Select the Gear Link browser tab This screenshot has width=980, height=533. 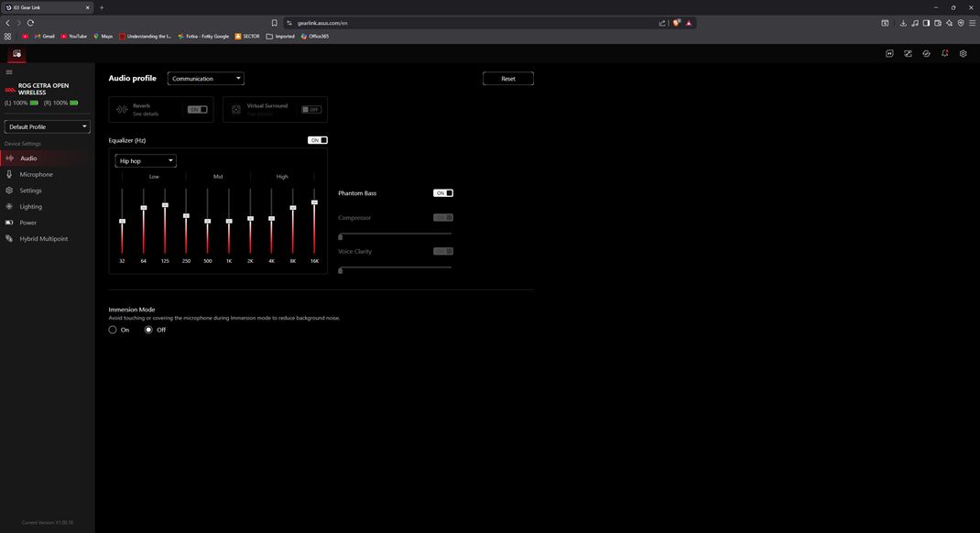[x=47, y=7]
